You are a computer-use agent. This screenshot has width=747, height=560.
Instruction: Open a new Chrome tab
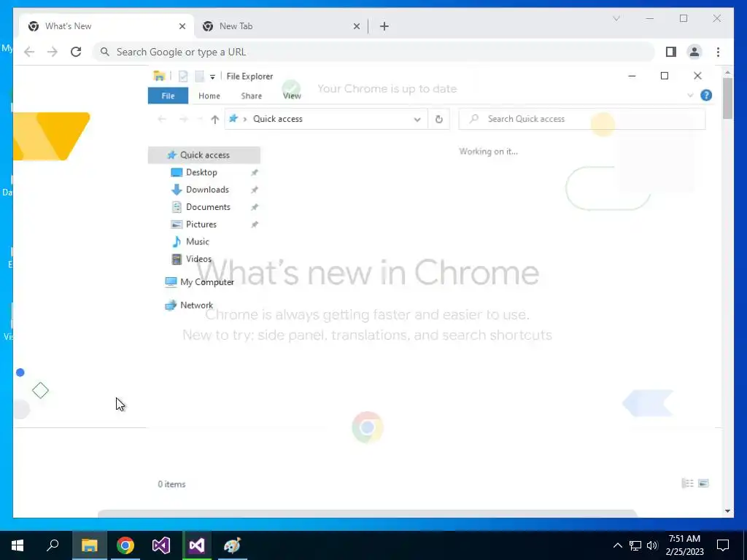(x=384, y=26)
